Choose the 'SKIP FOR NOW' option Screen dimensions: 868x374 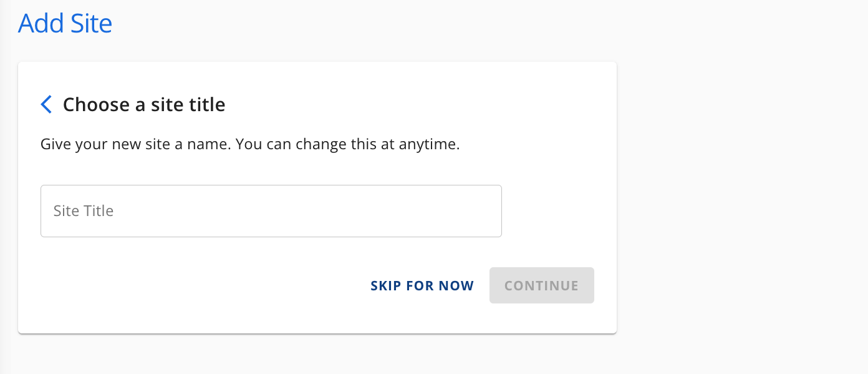pos(422,285)
